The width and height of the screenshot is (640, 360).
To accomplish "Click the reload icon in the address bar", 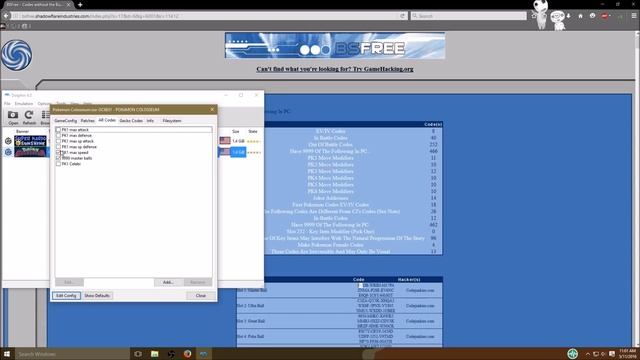I will point(402,16).
